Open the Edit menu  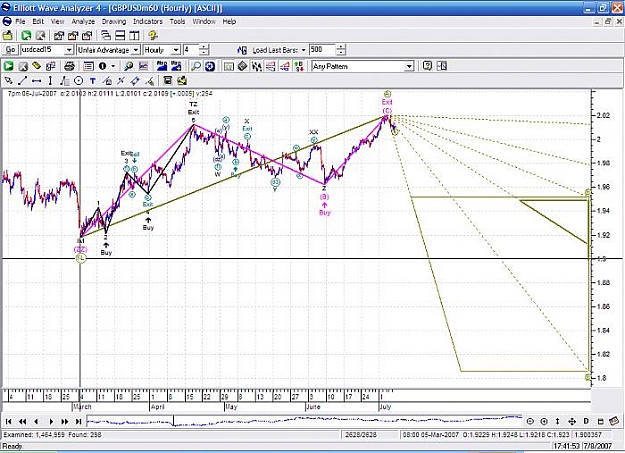[38, 22]
